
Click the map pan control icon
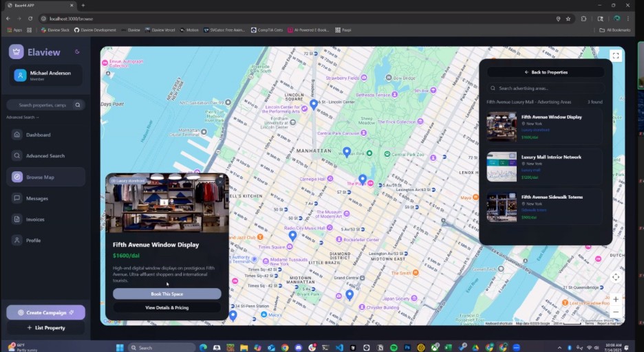pos(615,277)
